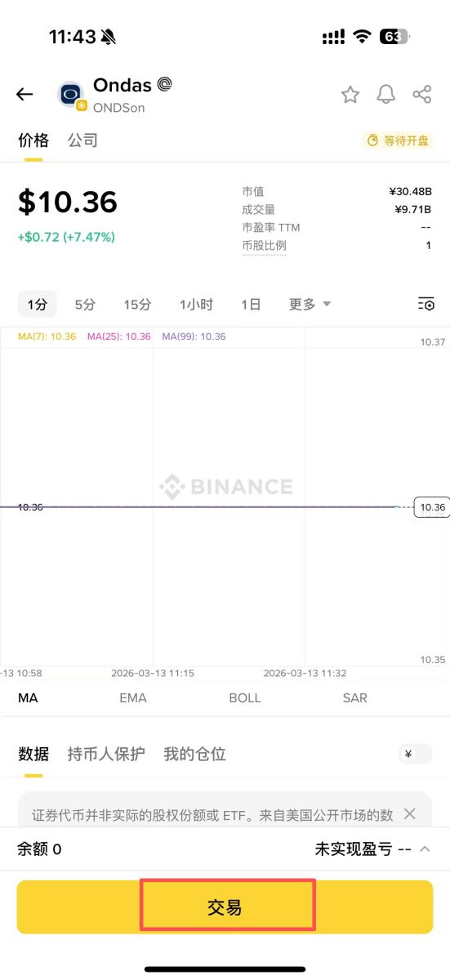This screenshot has height=980, width=450.
Task: Add Ondas to favorites with star icon
Action: tap(350, 95)
